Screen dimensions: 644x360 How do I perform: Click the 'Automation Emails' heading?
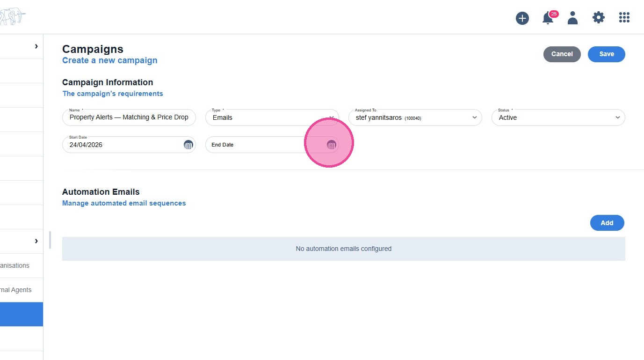click(101, 192)
